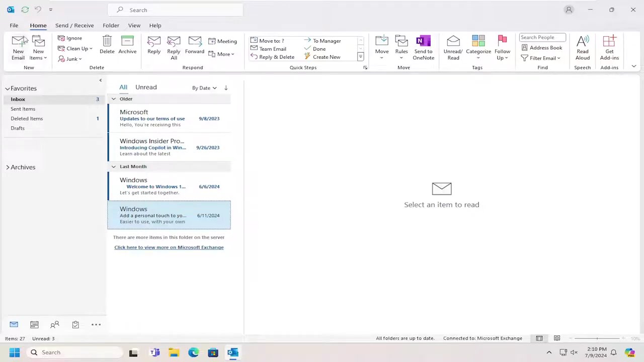Open the Filter Email dropdown
Viewport: 644px width, 362px height.
pyautogui.click(x=541, y=58)
